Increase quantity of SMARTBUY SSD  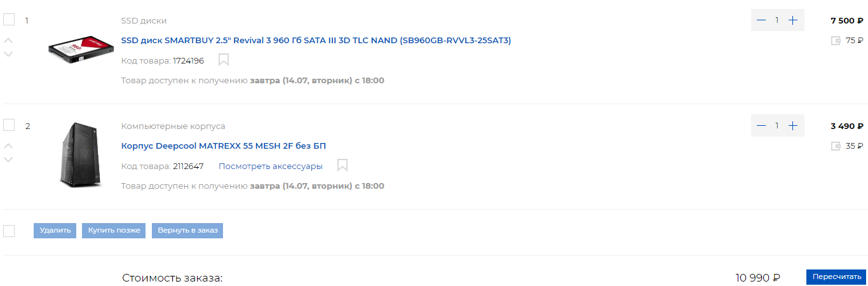(x=792, y=20)
